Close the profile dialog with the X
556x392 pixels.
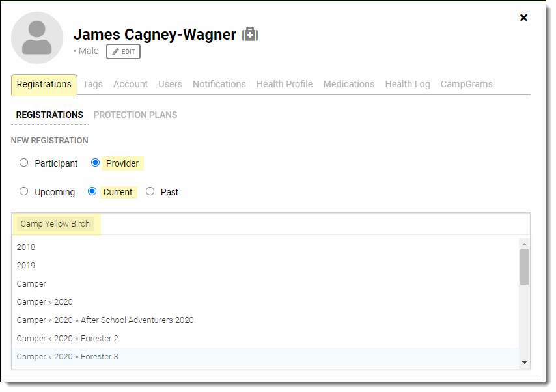[523, 18]
